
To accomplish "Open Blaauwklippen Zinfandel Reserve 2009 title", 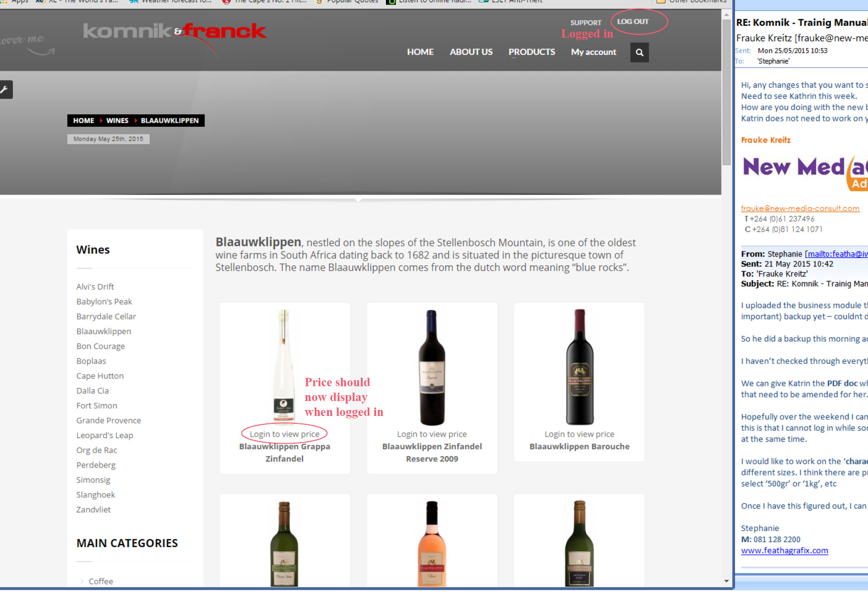I will click(x=432, y=453).
